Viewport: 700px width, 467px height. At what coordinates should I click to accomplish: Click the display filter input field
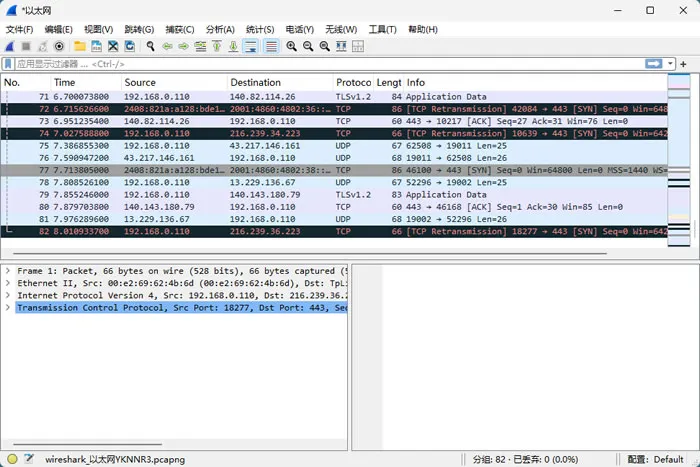(x=329, y=64)
